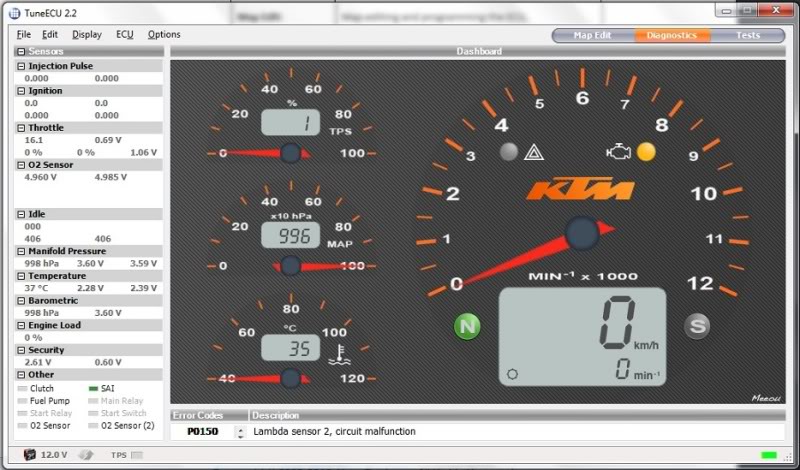Collapse the Ignition section
The width and height of the screenshot is (800, 470).
[21, 90]
